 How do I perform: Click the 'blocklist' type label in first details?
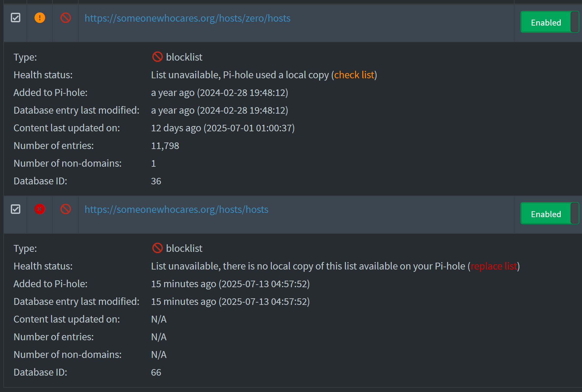point(184,57)
